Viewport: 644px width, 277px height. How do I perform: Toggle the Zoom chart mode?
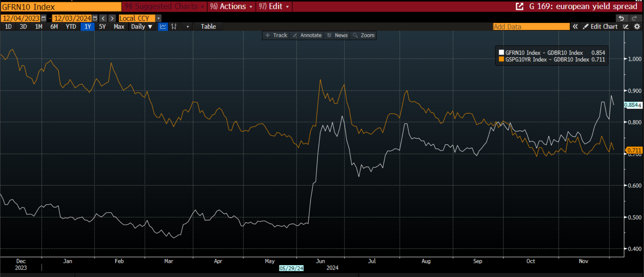click(364, 35)
